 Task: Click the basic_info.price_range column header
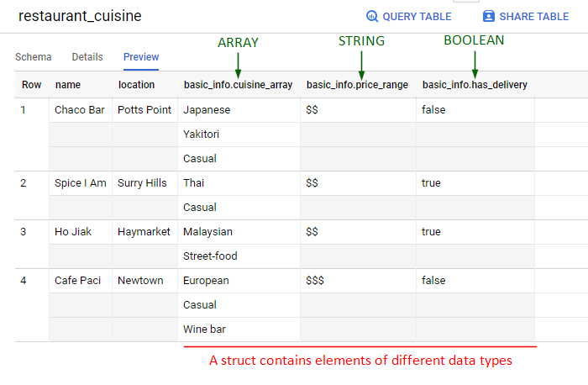click(x=357, y=85)
